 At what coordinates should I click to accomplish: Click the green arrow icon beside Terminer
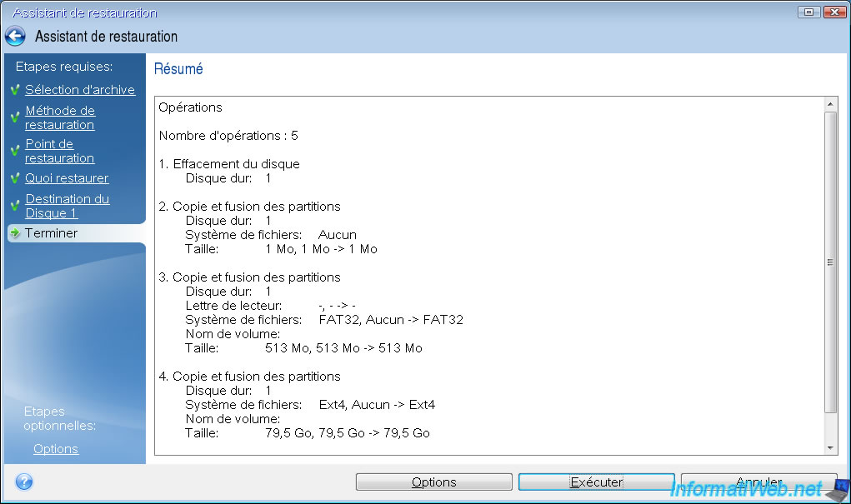[15, 234]
